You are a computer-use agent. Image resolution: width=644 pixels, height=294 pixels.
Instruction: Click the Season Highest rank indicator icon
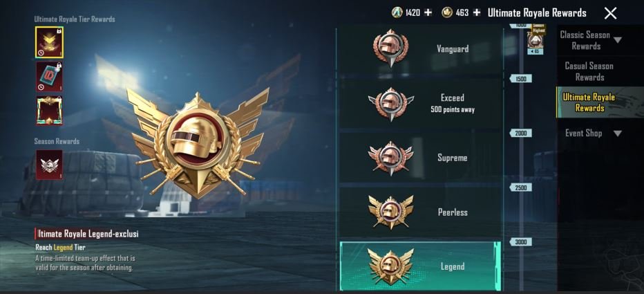pos(536,39)
